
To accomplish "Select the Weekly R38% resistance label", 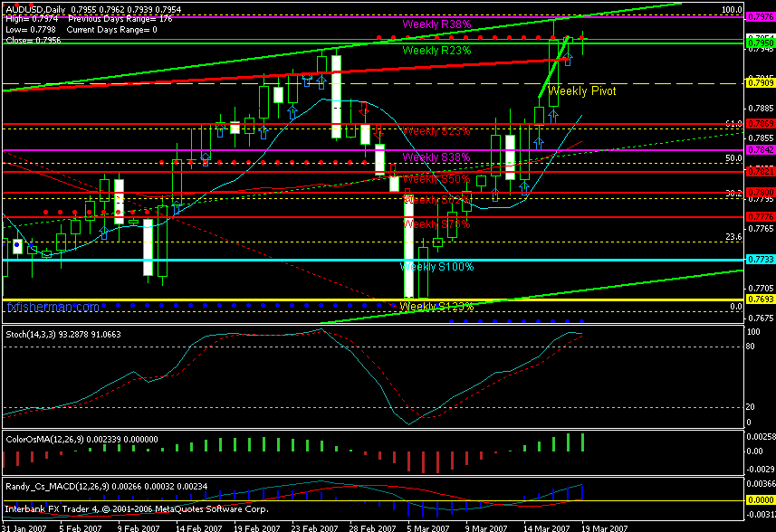I will coord(436,24).
